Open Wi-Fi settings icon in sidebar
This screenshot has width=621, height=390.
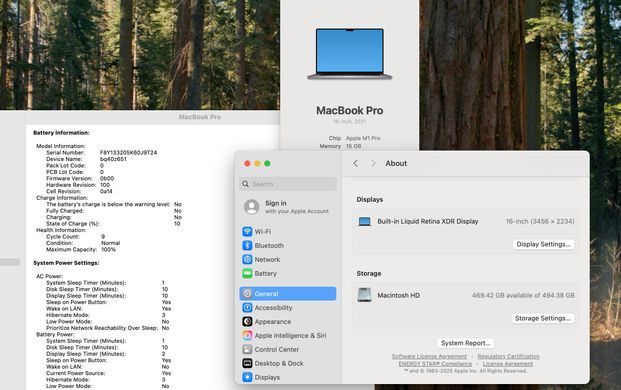pyautogui.click(x=247, y=232)
